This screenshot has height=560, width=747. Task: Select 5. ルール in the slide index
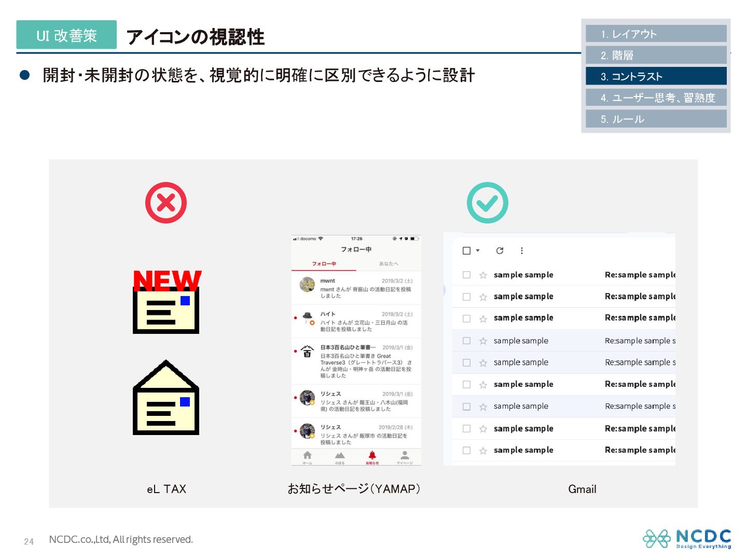656,119
